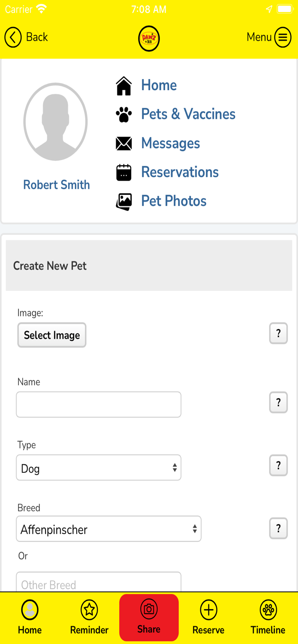Click the paw print icon
298x644 pixels.
click(x=124, y=115)
